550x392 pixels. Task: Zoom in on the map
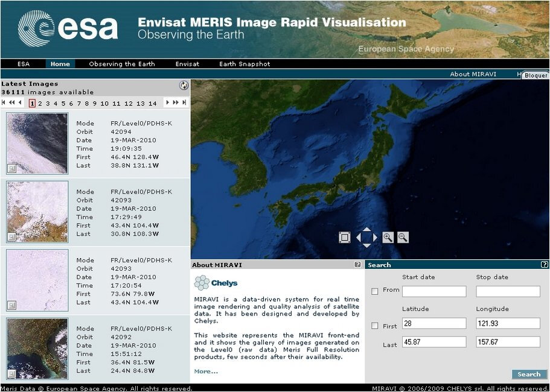388,238
